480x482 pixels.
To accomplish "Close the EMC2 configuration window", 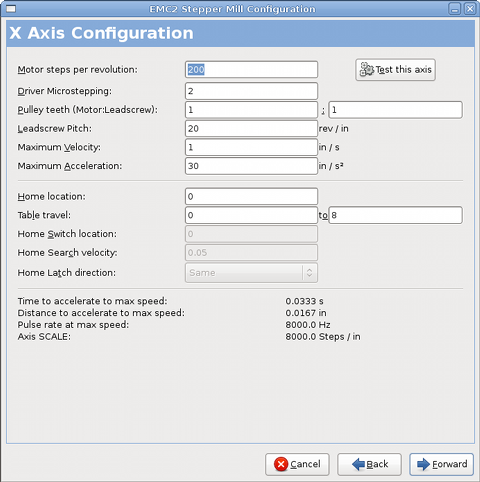I will pyautogui.click(x=470, y=9).
